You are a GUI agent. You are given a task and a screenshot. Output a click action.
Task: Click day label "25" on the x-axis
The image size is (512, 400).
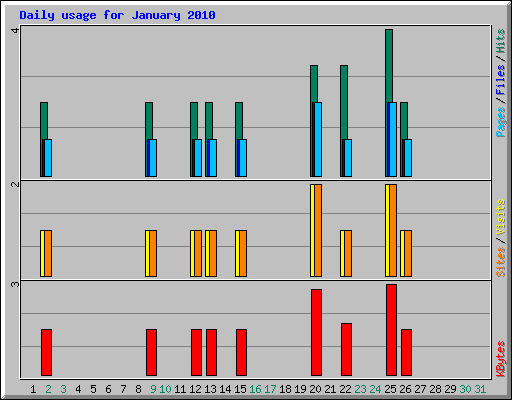390,389
